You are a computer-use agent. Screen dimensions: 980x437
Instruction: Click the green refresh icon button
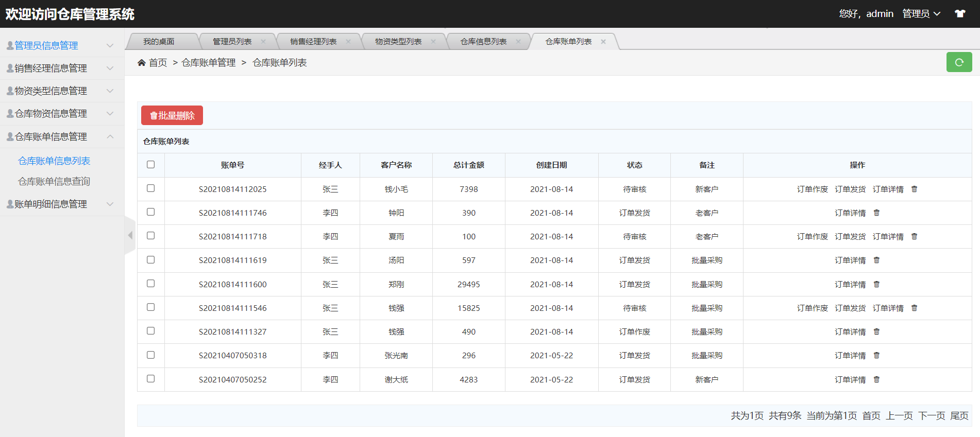pos(959,62)
